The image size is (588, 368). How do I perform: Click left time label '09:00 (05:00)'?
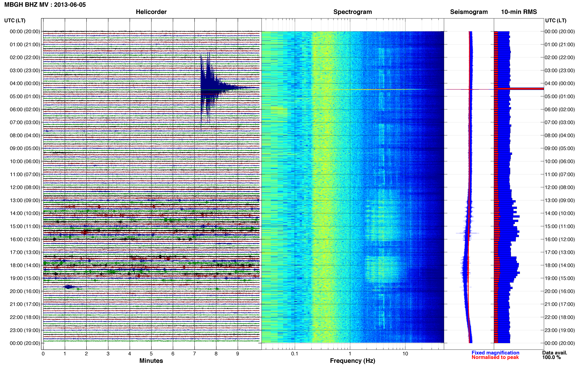[x=25, y=148]
